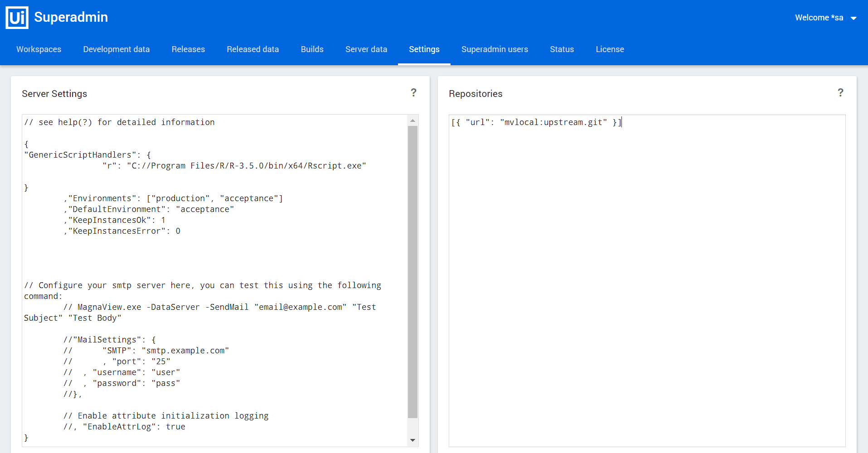Open the Superadmin users tab
The width and height of the screenshot is (868, 453).
pos(495,49)
